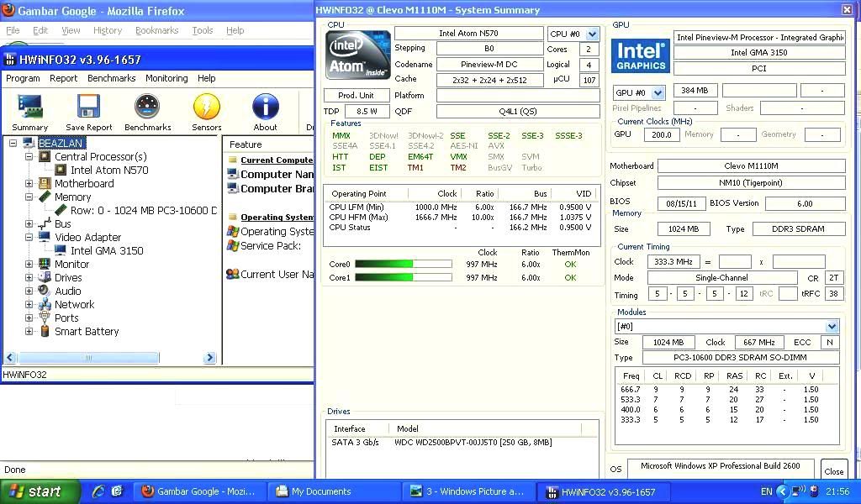Open Firefox Bookmarks menu
The height and width of the screenshot is (504, 861).
(x=156, y=31)
